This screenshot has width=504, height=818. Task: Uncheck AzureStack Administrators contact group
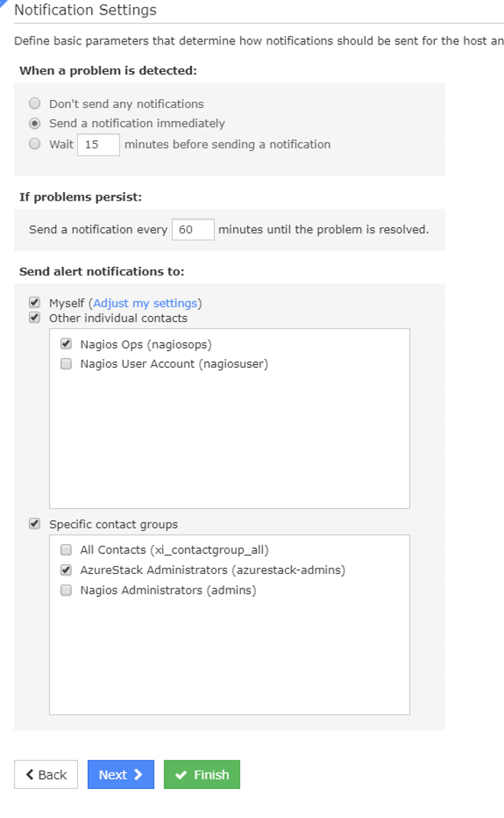tap(66, 570)
